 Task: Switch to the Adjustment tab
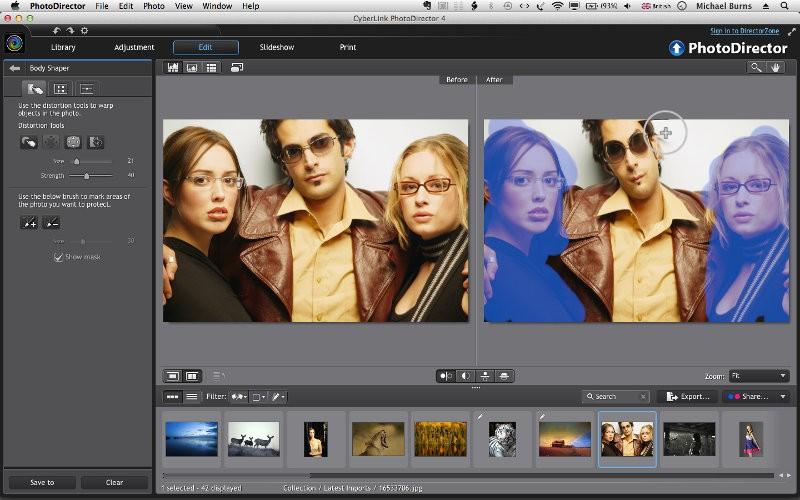(x=134, y=47)
